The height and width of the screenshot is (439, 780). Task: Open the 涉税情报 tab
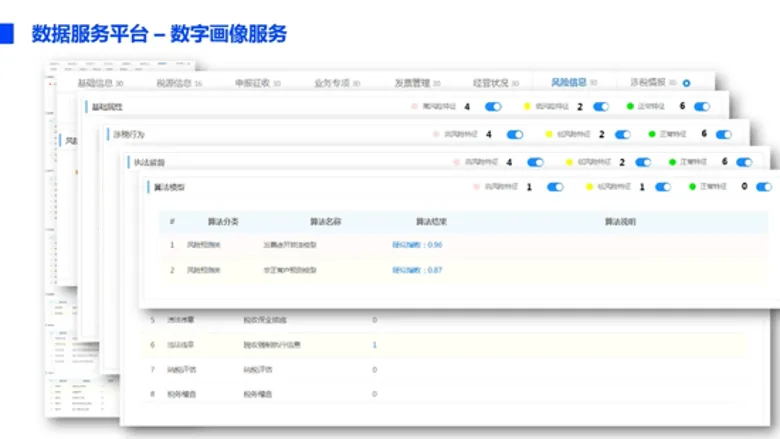point(653,82)
